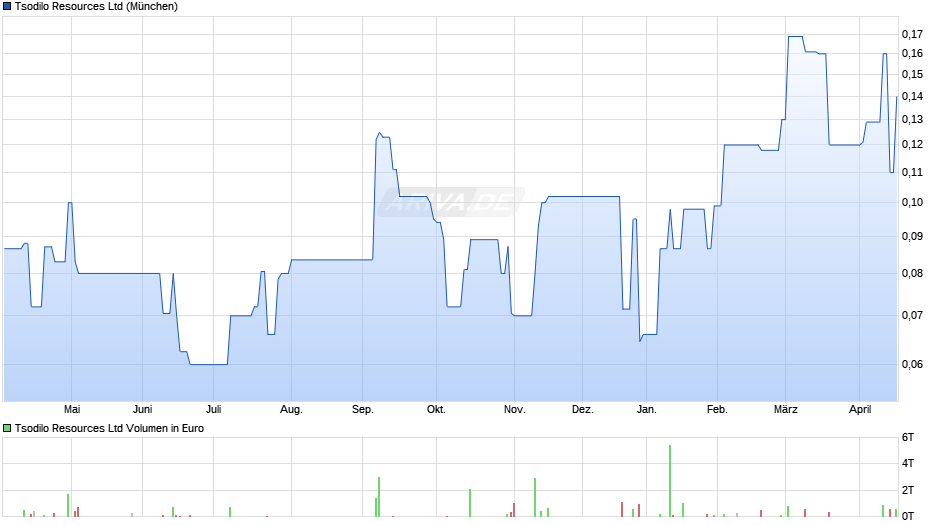Click the 0,13 price axis value
This screenshot has width=940, height=526.
[x=912, y=119]
